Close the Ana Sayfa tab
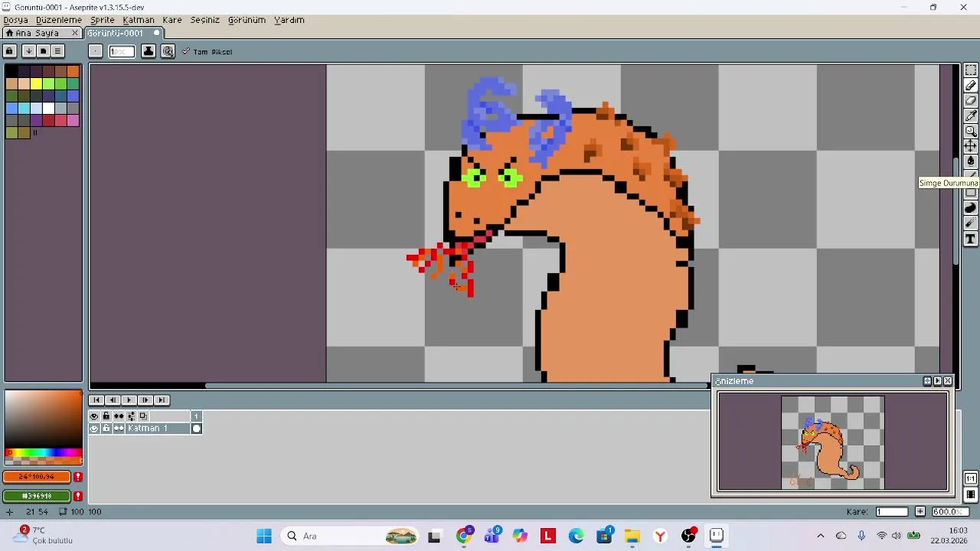Viewport: 980px width, 551px height. [x=75, y=33]
